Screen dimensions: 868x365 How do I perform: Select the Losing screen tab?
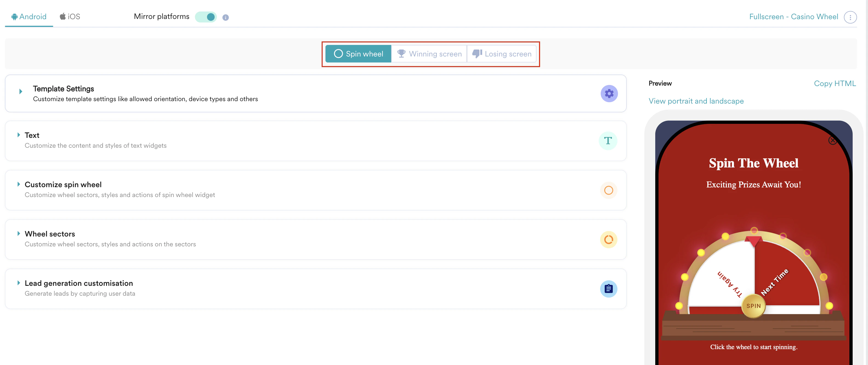tap(502, 54)
